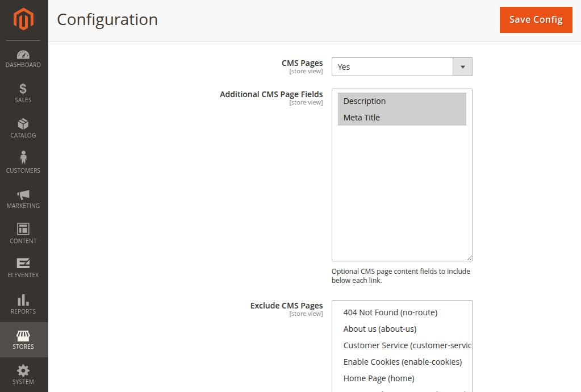Open the Eleventex icon in sidebar

pos(23,264)
